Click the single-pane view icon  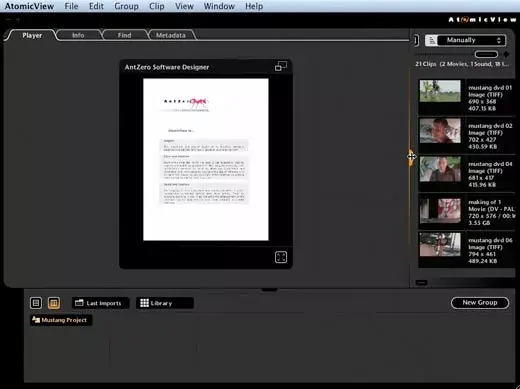[x=36, y=303]
